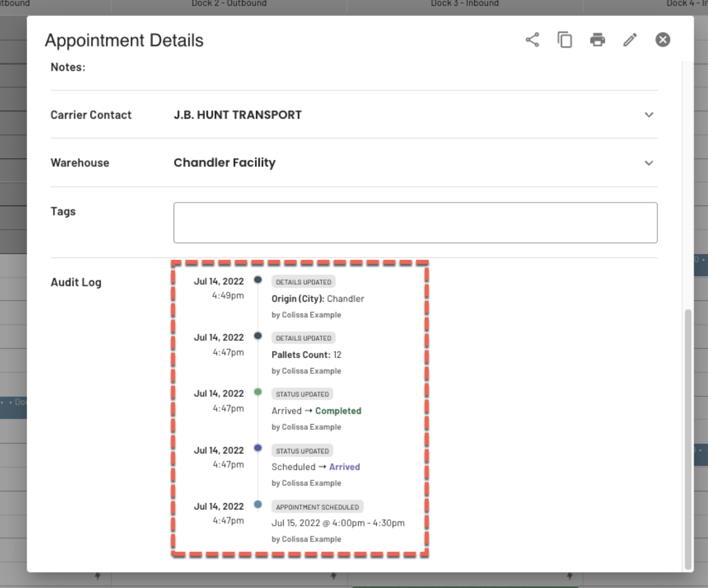
Task: Click the Appointment Details title
Action: coord(124,40)
